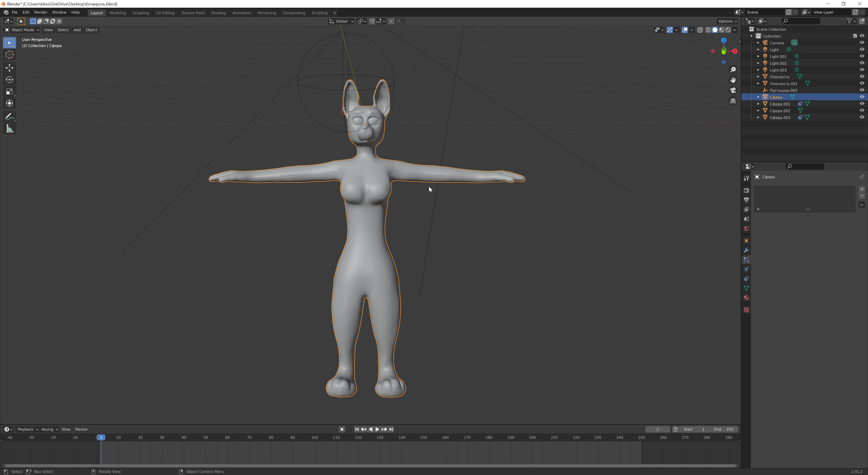The width and height of the screenshot is (868, 475).
Task: Open the Object Mode dropdown
Action: click(x=22, y=30)
